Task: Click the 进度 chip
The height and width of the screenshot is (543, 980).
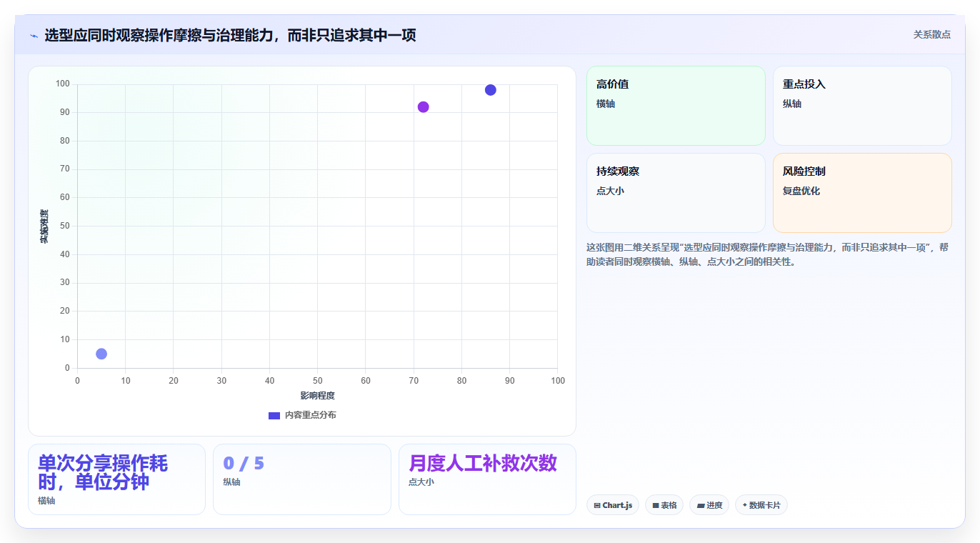Action: click(x=709, y=505)
